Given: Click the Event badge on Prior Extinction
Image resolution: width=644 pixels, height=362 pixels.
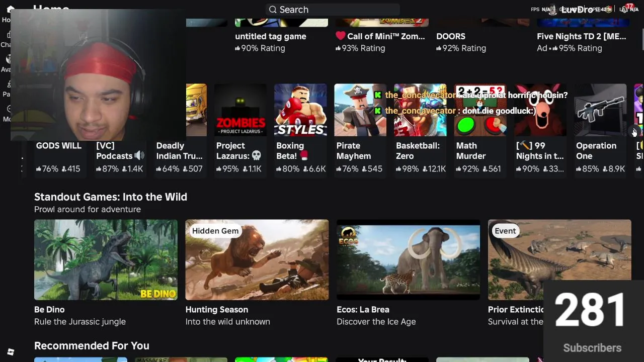Looking at the screenshot, I should pyautogui.click(x=505, y=231).
